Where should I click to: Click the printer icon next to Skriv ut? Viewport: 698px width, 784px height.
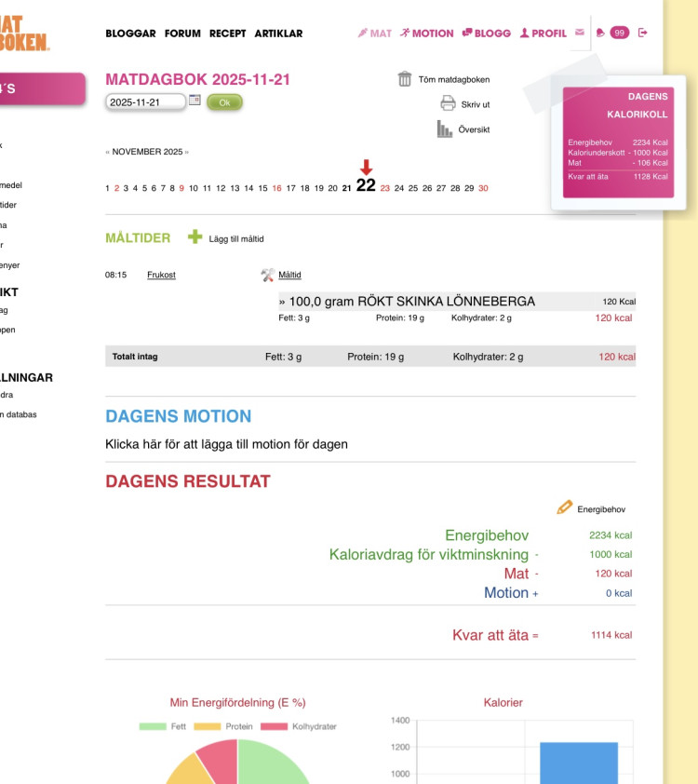coord(448,104)
